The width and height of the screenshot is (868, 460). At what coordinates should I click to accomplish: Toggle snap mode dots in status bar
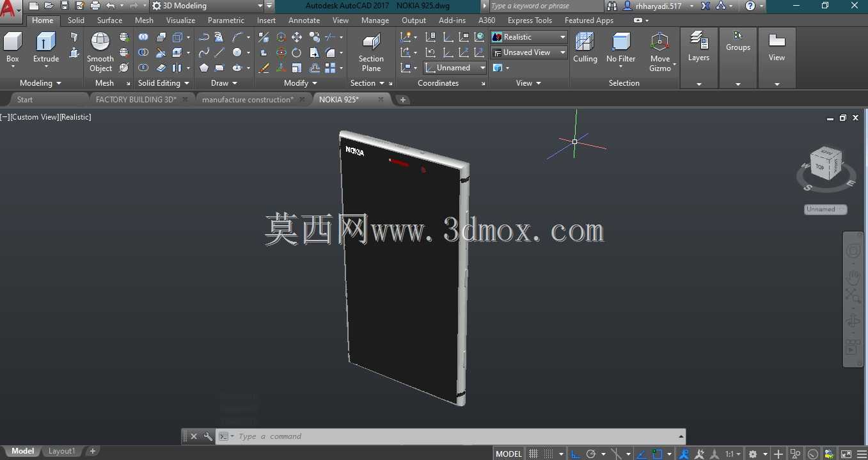[x=548, y=454]
